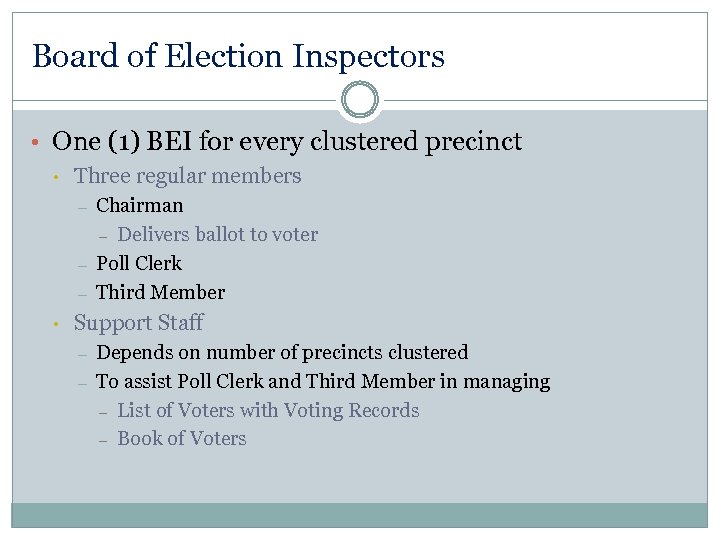The height and width of the screenshot is (540, 720).
Task: Click the slide title "Board of Election Inspectors"
Action: tap(238, 56)
